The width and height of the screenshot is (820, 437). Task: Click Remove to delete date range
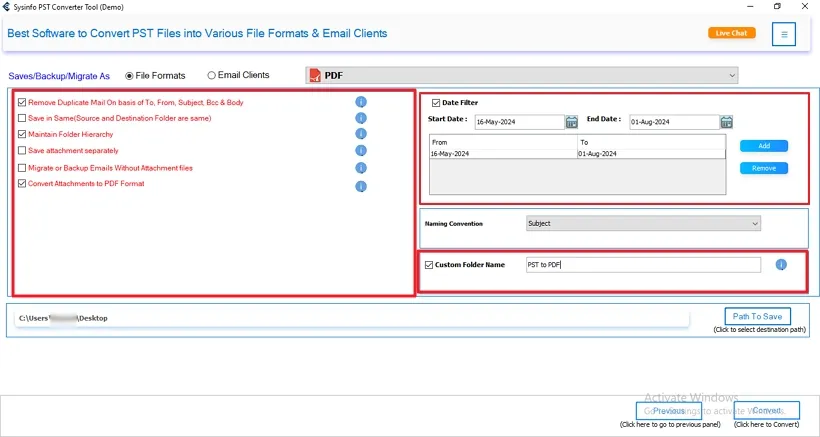(763, 168)
